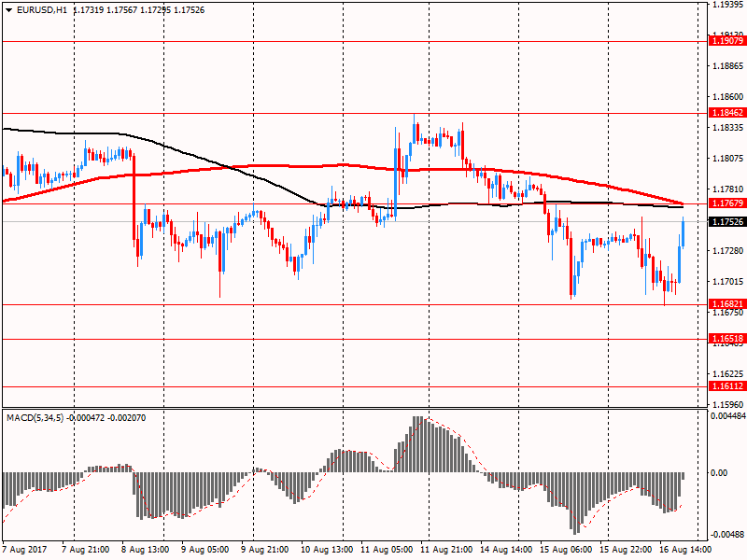Select the close price 1.17526 in the chart header
Image resolution: width=747 pixels, height=560 pixels.
pyautogui.click(x=190, y=10)
